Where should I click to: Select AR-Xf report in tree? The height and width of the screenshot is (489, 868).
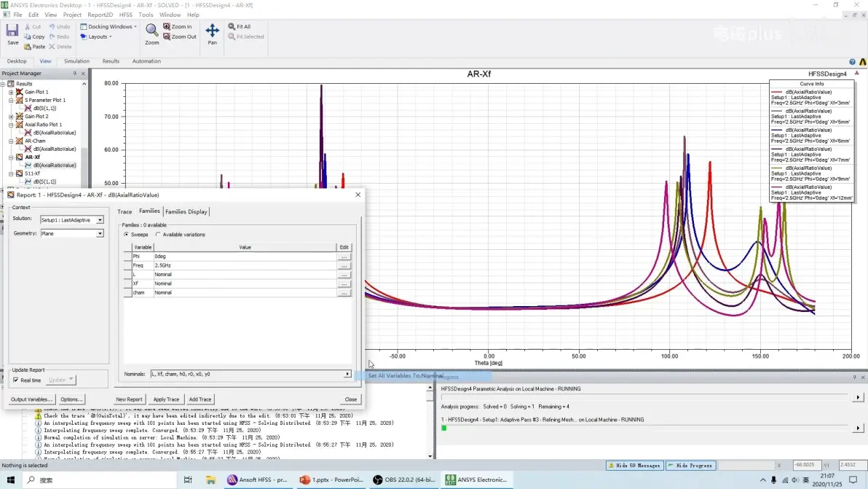click(32, 157)
